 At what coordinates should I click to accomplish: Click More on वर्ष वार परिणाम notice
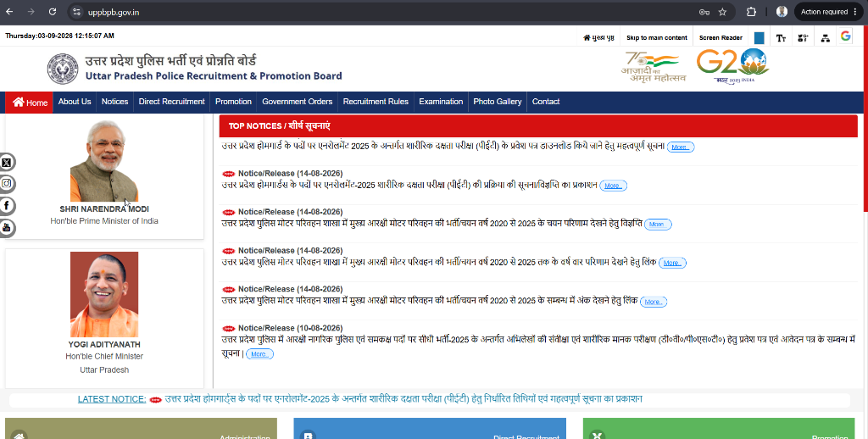pyautogui.click(x=672, y=264)
